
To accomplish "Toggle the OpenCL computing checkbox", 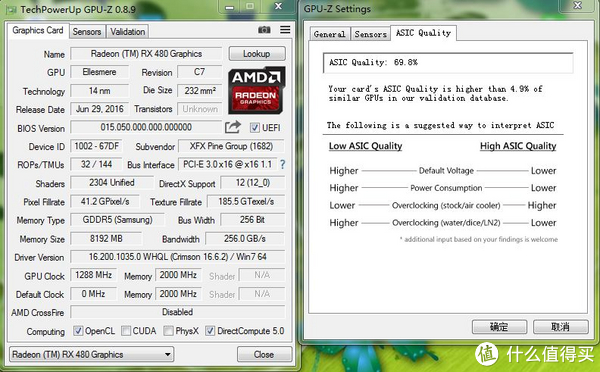I will (78, 331).
